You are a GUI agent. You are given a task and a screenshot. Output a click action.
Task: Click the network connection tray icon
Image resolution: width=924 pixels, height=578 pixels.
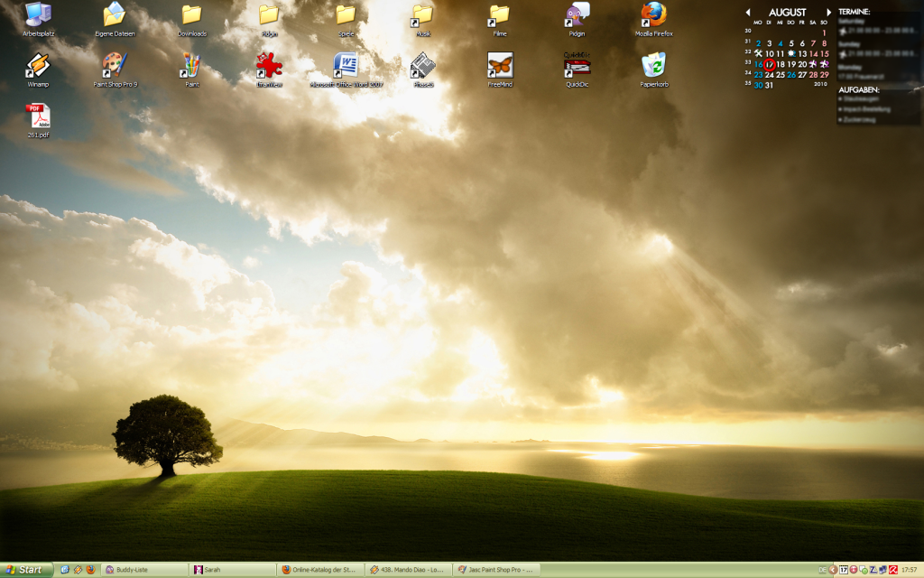click(883, 570)
